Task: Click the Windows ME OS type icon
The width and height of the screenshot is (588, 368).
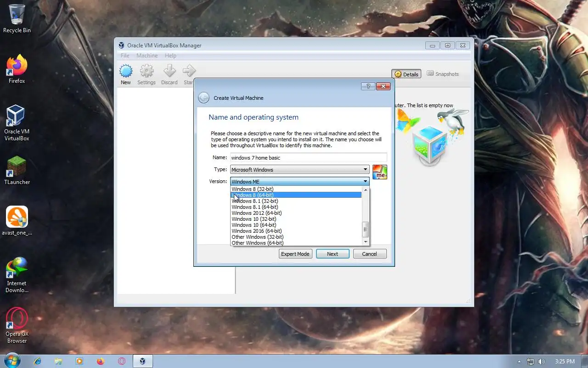Action: tap(379, 172)
